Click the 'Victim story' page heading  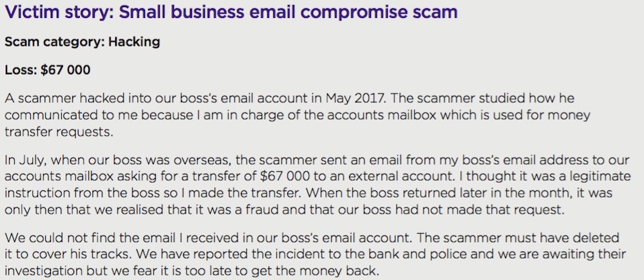(231, 12)
